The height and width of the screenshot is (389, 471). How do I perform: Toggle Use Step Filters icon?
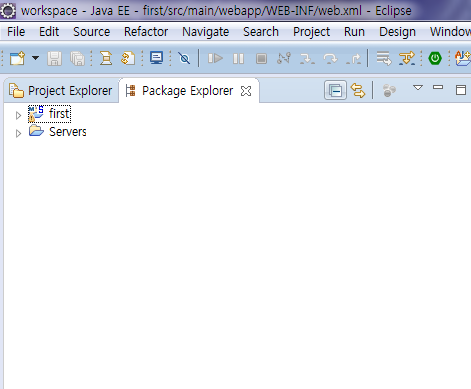pyautogui.click(x=407, y=58)
